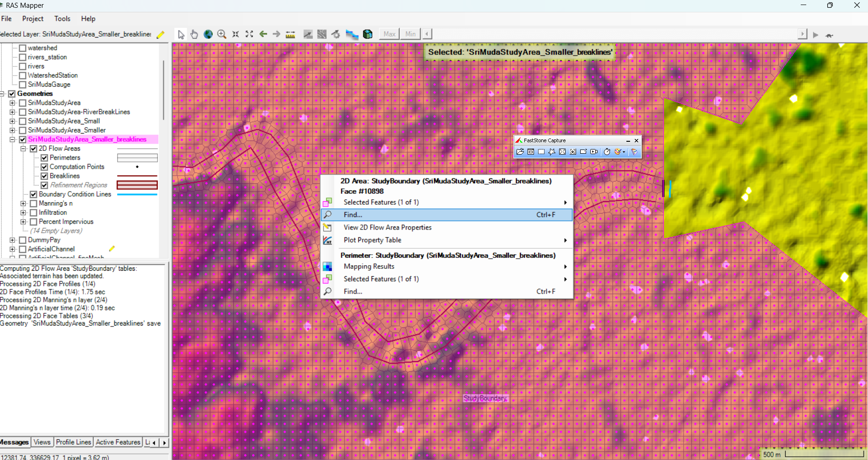Choose View 2D Flow Area Properties
Screen dimensions: 868x460
click(x=387, y=227)
